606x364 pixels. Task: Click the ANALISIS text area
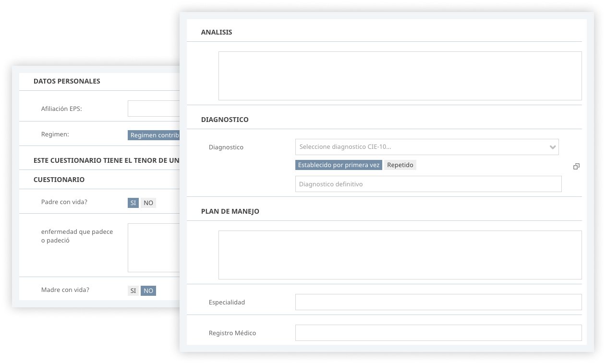[400, 76]
